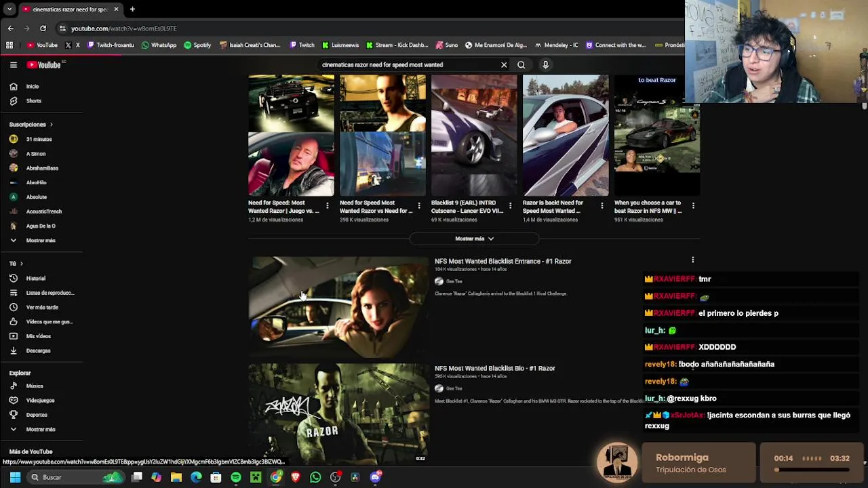Open the AcousticTrench subscription channel
This screenshot has width=868, height=488.
(43, 211)
